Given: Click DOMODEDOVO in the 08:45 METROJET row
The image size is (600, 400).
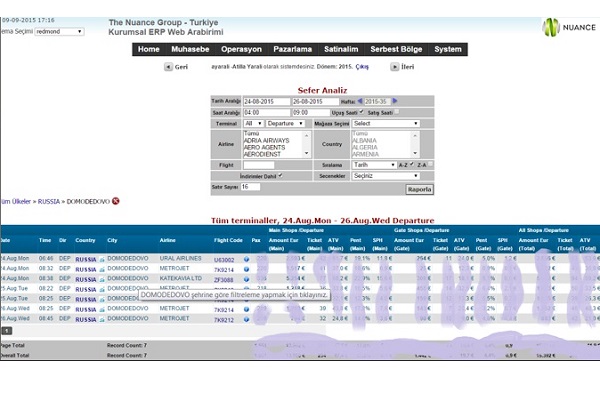Looking at the screenshot, I should click(x=128, y=318).
